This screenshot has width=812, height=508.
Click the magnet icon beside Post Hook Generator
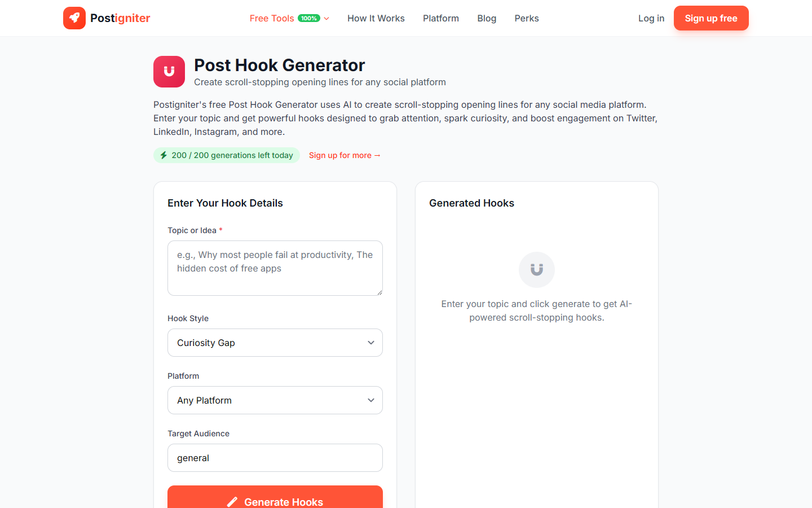169,72
